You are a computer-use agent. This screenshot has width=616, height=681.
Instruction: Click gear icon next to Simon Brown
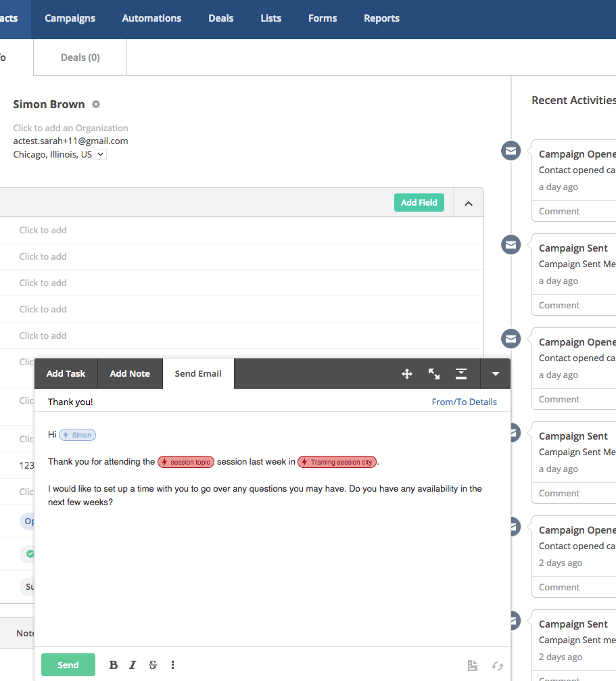coord(96,104)
